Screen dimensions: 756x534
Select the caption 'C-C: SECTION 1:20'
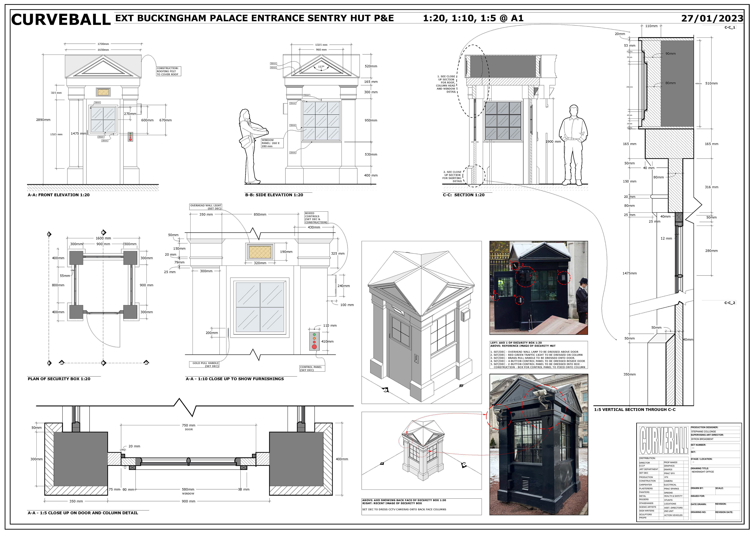pos(464,195)
